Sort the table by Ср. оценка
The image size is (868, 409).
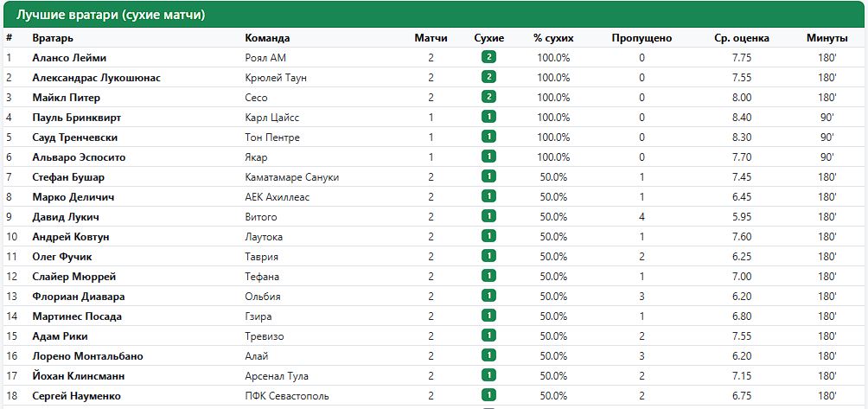pos(742,38)
